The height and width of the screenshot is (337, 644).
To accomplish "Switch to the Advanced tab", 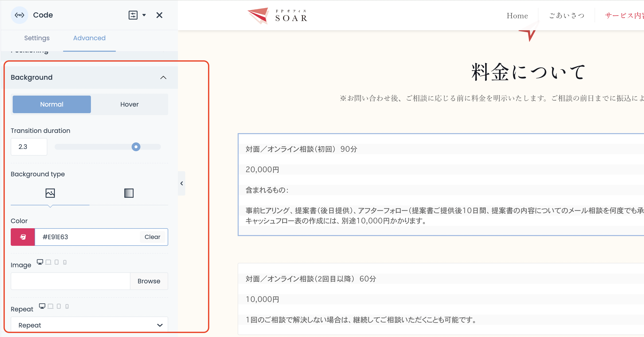I will pyautogui.click(x=89, y=38).
